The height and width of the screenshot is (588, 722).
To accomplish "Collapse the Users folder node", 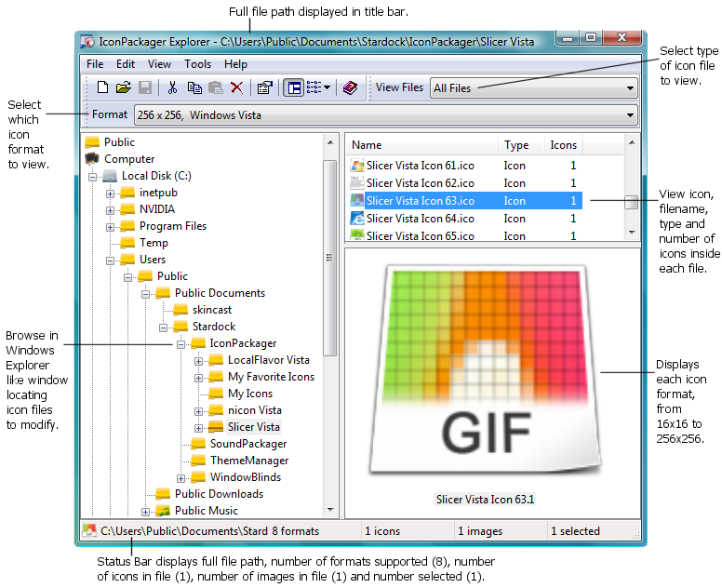I will (x=110, y=261).
